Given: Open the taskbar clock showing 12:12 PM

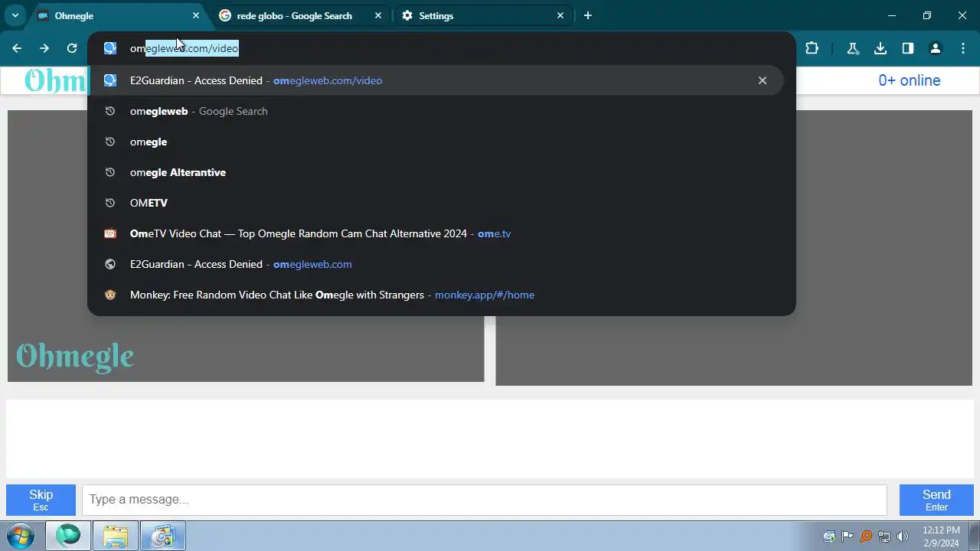Looking at the screenshot, I should coord(941,536).
